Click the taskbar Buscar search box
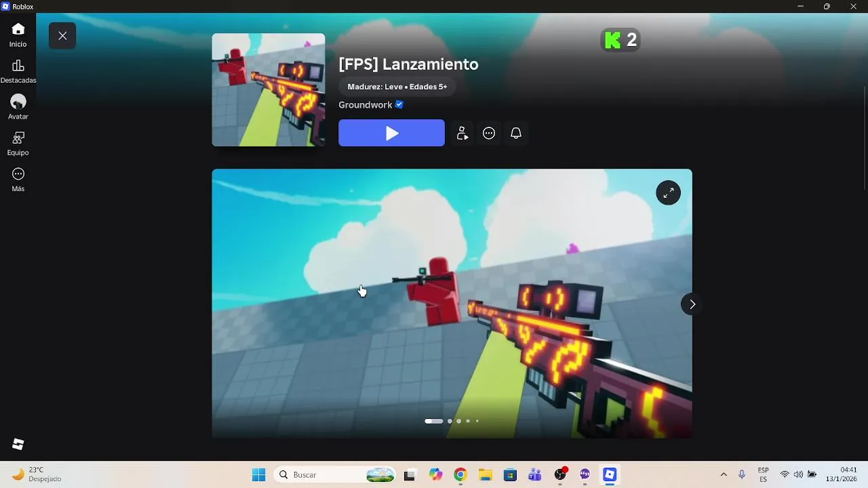The image size is (868, 488). coord(336,474)
